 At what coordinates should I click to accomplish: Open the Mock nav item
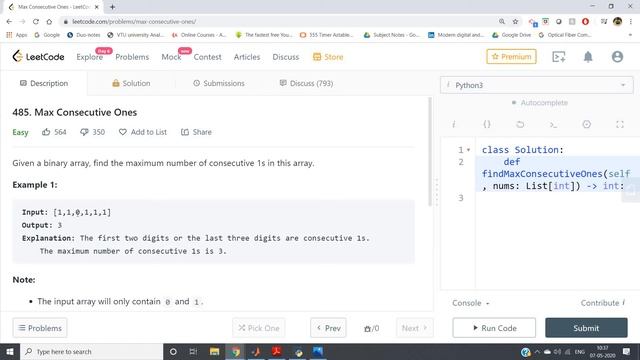pos(171,57)
